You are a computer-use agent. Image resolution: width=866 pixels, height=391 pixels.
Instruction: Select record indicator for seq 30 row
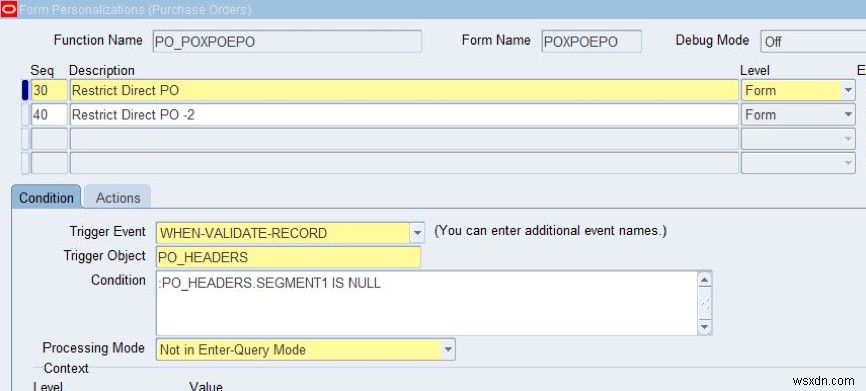(25, 90)
